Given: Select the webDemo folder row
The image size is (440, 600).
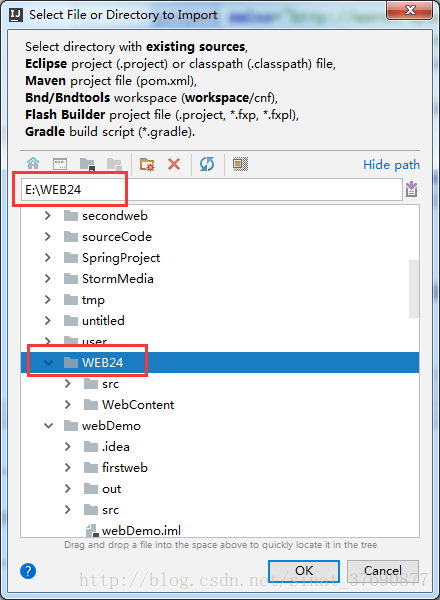Looking at the screenshot, I should coord(220,426).
